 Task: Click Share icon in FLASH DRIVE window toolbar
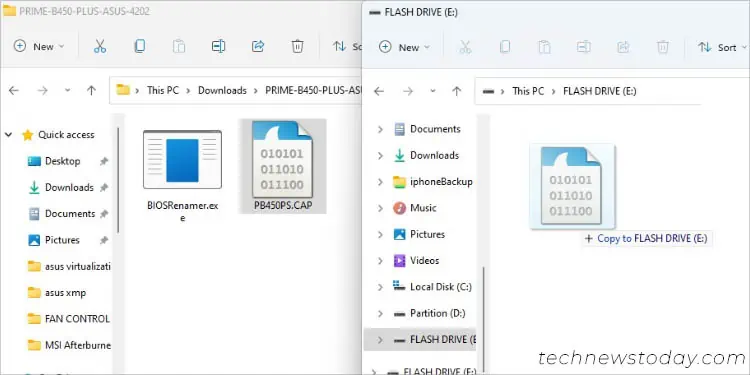coord(623,47)
